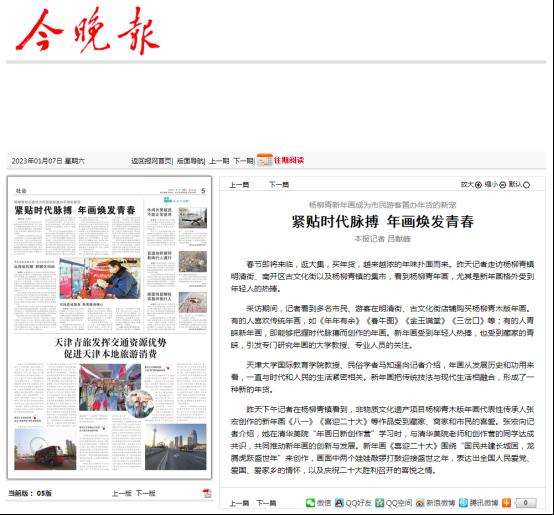Open more sharing options plus icon

click(x=506, y=503)
